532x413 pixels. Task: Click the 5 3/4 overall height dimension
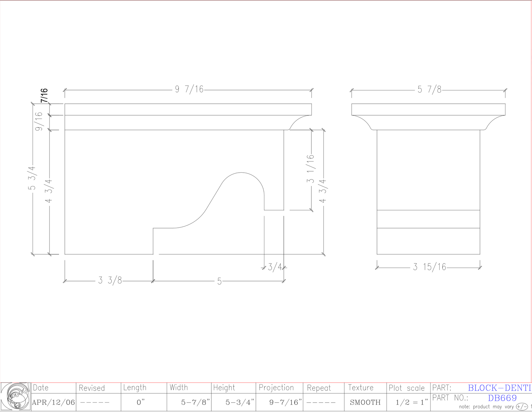(x=32, y=178)
